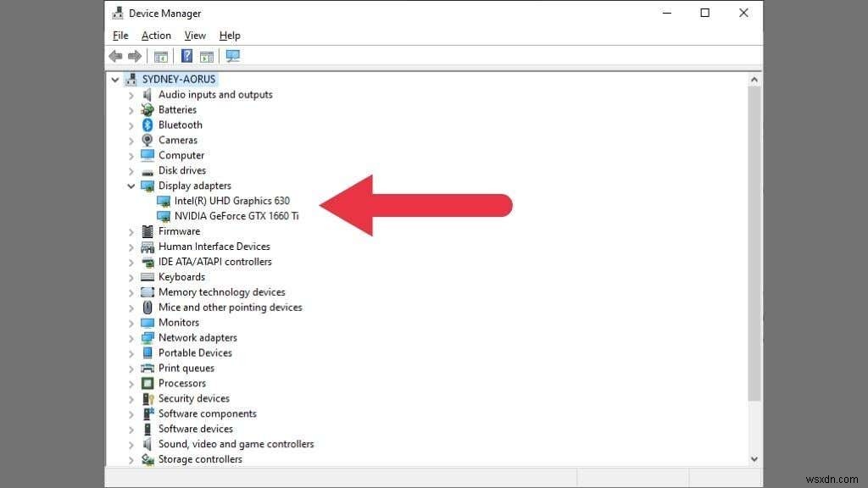Viewport: 868px width, 488px height.
Task: Click the blue Help question-mark toolbar icon
Action: tap(187, 56)
